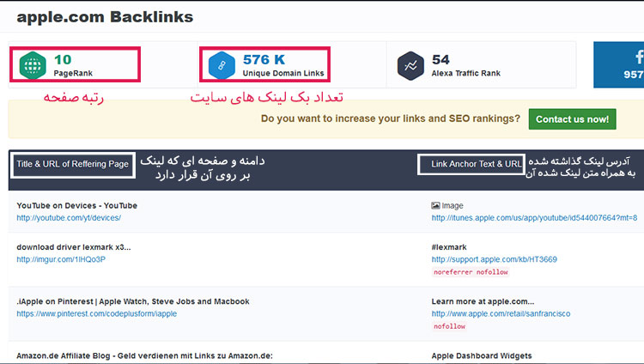Open the itunes.apple.com youtube app link
644x364 pixels.
(x=534, y=218)
